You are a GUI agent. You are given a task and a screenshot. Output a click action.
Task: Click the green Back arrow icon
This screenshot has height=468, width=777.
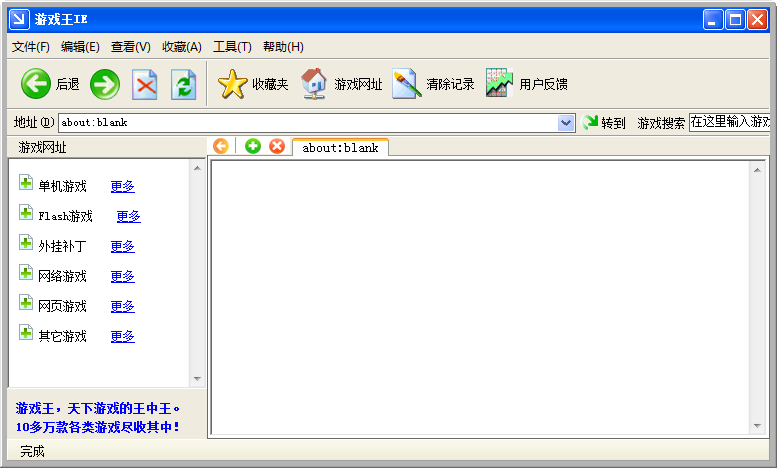(x=36, y=84)
